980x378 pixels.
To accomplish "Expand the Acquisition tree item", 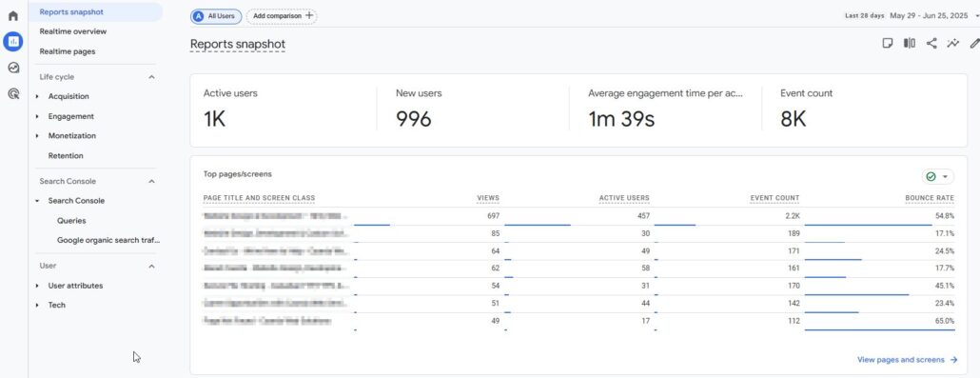I will coord(69,96).
